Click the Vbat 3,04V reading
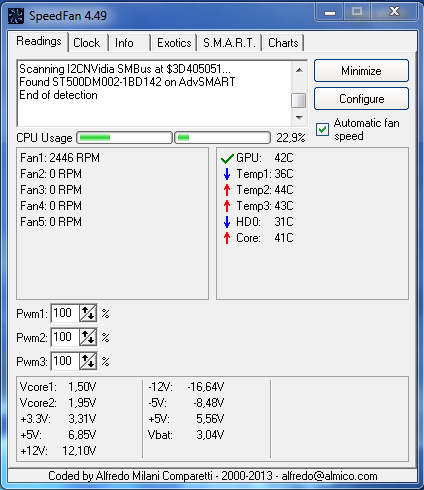 pyautogui.click(x=186, y=435)
